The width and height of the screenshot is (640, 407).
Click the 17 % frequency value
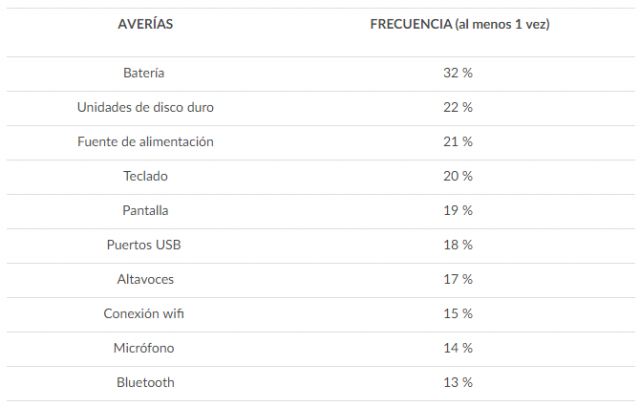[458, 279]
